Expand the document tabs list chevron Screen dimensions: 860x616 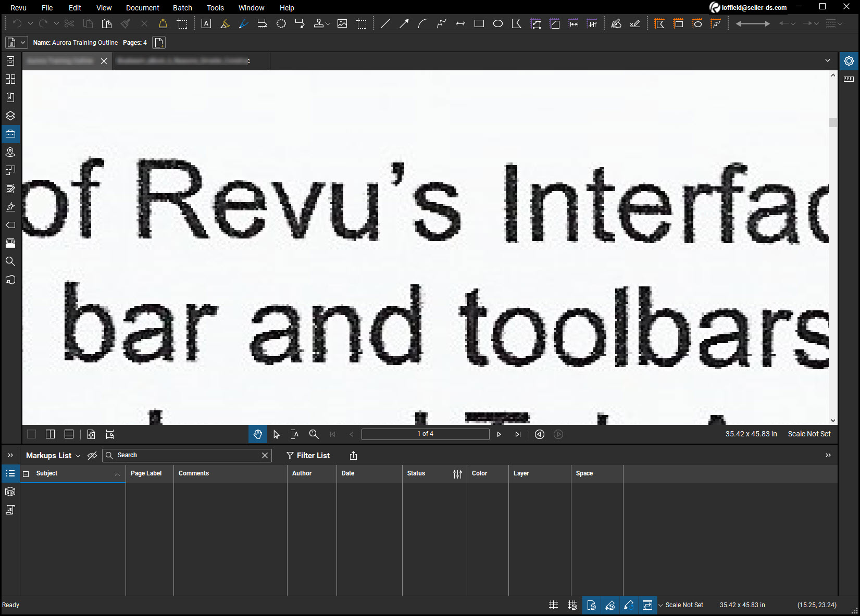point(828,61)
